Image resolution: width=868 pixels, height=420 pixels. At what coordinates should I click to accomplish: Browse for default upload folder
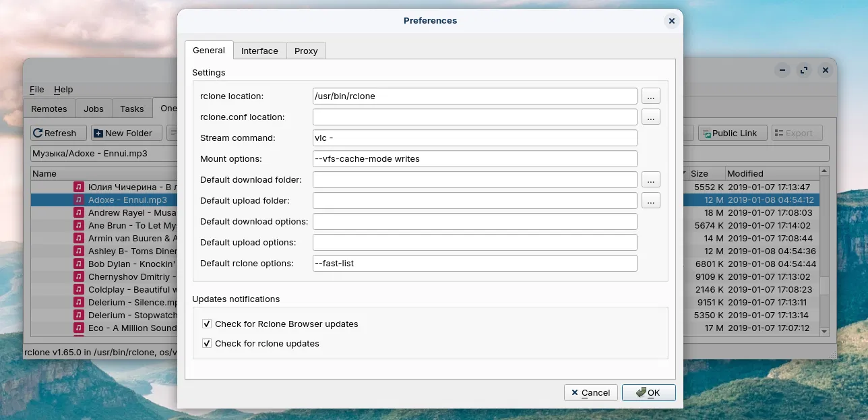(650, 200)
